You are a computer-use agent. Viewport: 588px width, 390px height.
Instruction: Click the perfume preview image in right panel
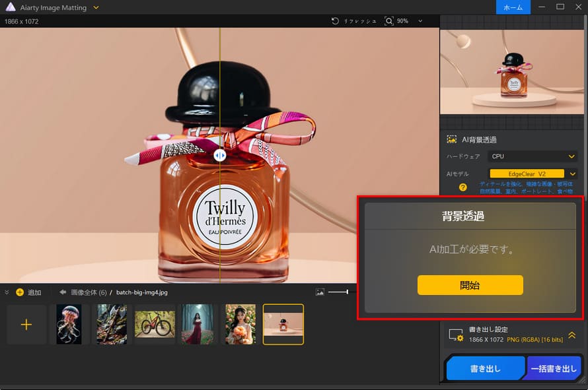511,72
